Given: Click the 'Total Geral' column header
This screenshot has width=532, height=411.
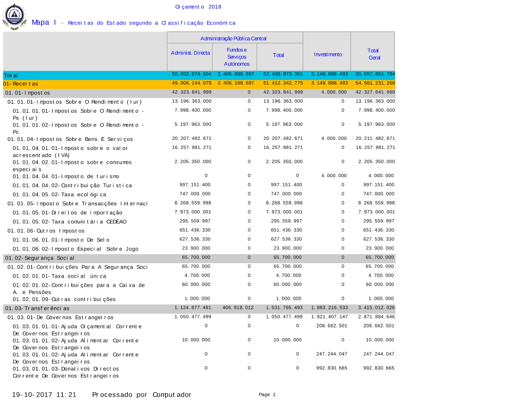Looking at the screenshot, I should tap(373, 54).
